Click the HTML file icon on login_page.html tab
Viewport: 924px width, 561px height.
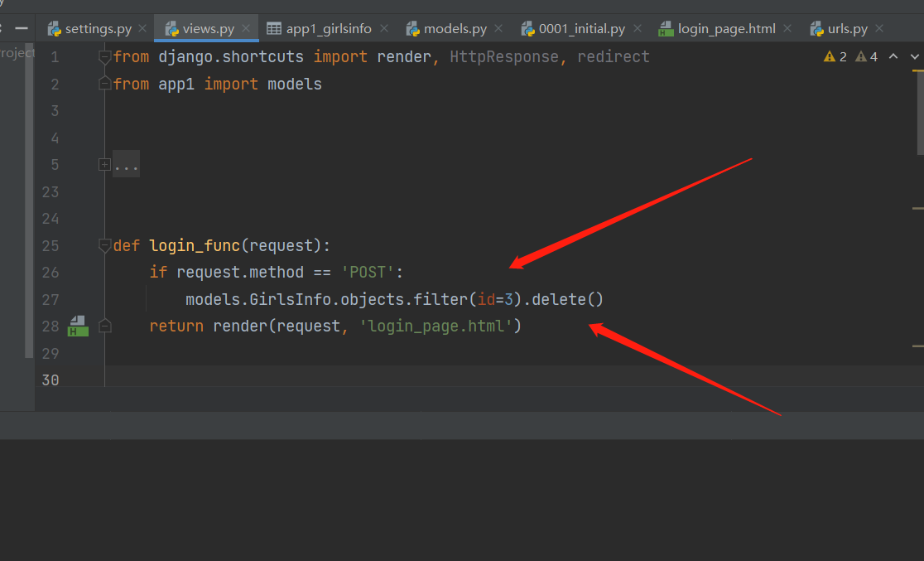pos(666,28)
